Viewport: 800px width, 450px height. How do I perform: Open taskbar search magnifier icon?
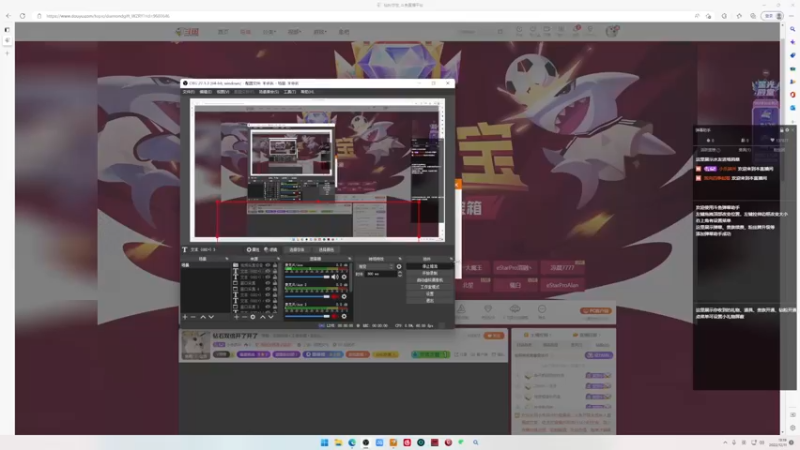click(x=476, y=442)
